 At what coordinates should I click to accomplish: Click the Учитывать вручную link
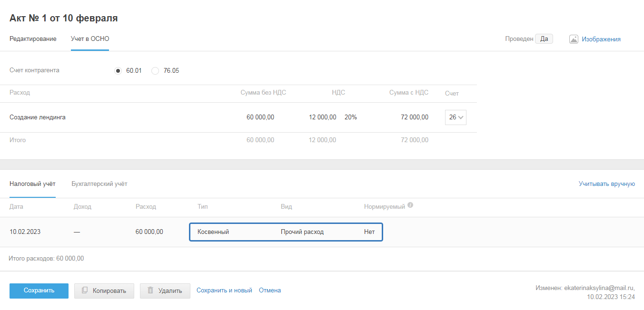click(606, 184)
